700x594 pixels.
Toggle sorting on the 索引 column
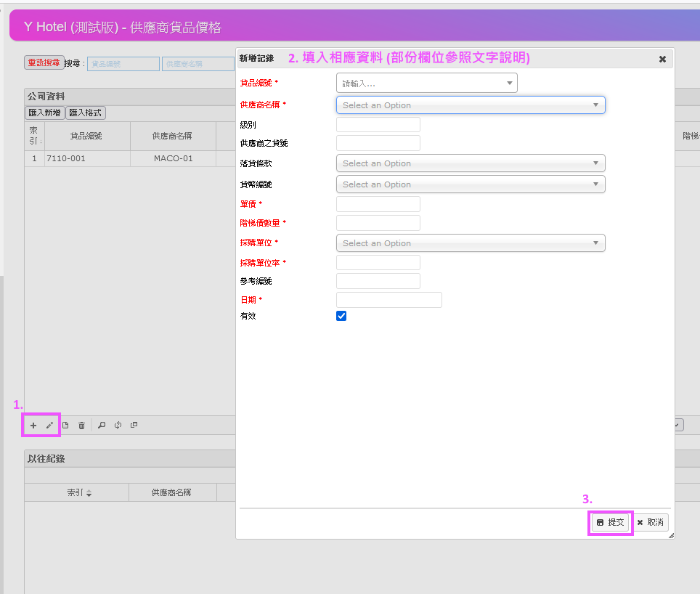[76, 492]
